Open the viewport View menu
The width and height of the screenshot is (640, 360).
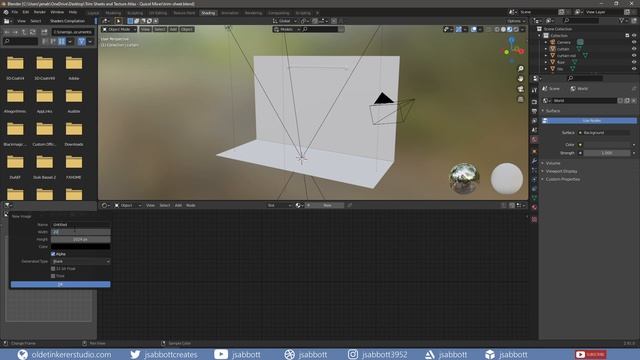[145, 29]
